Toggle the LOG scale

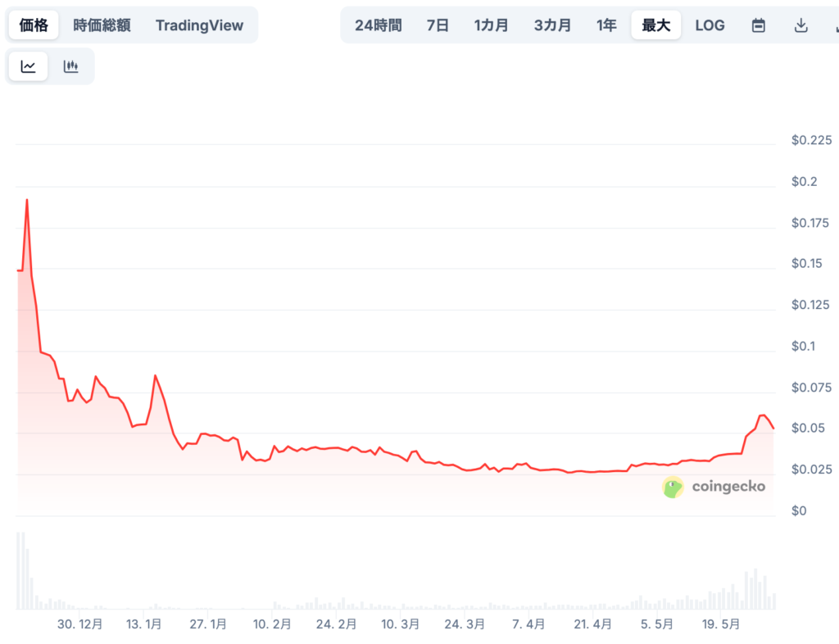(710, 25)
